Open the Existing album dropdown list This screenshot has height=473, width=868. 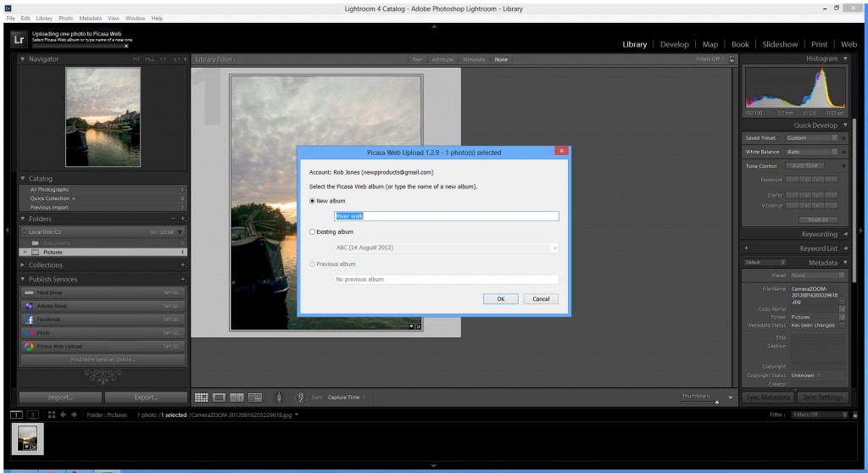[x=554, y=248]
